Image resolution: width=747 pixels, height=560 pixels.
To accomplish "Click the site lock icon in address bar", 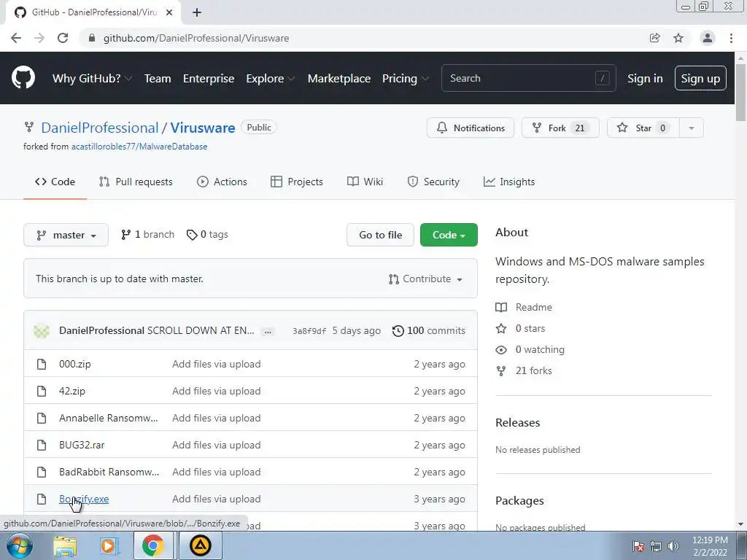I will pos(92,38).
